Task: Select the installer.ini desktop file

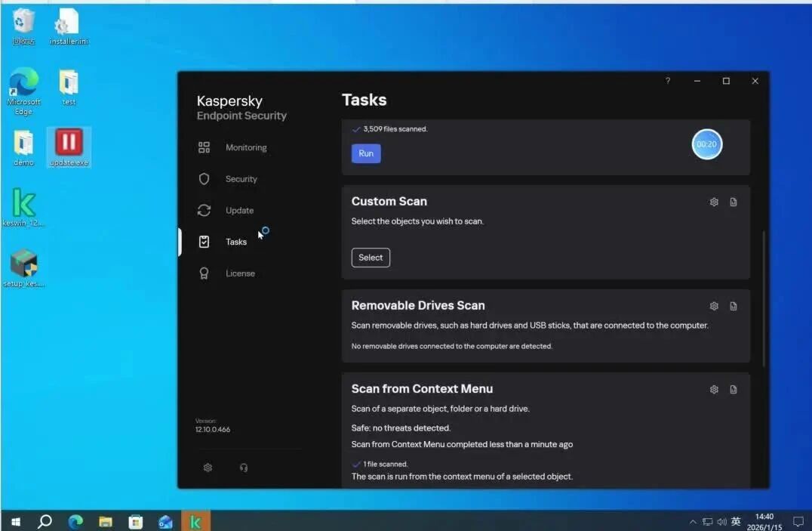Action: coord(69,26)
